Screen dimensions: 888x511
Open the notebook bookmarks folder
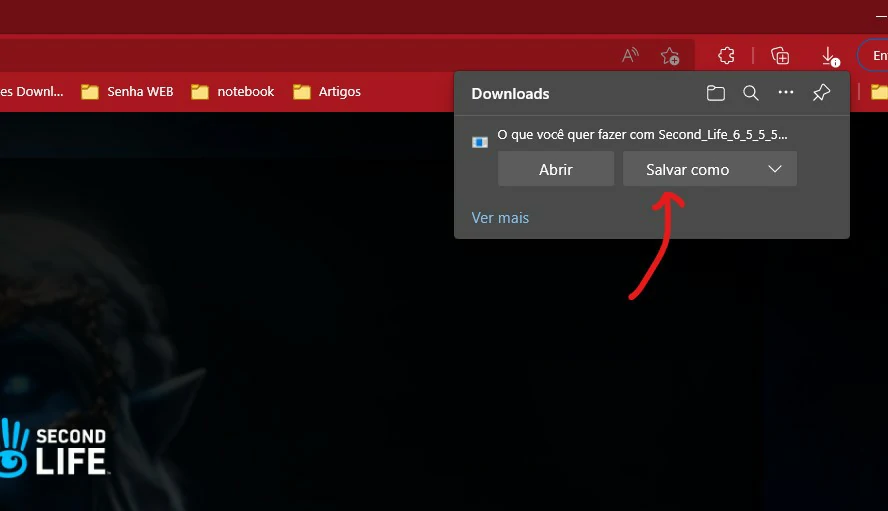pyautogui.click(x=233, y=91)
